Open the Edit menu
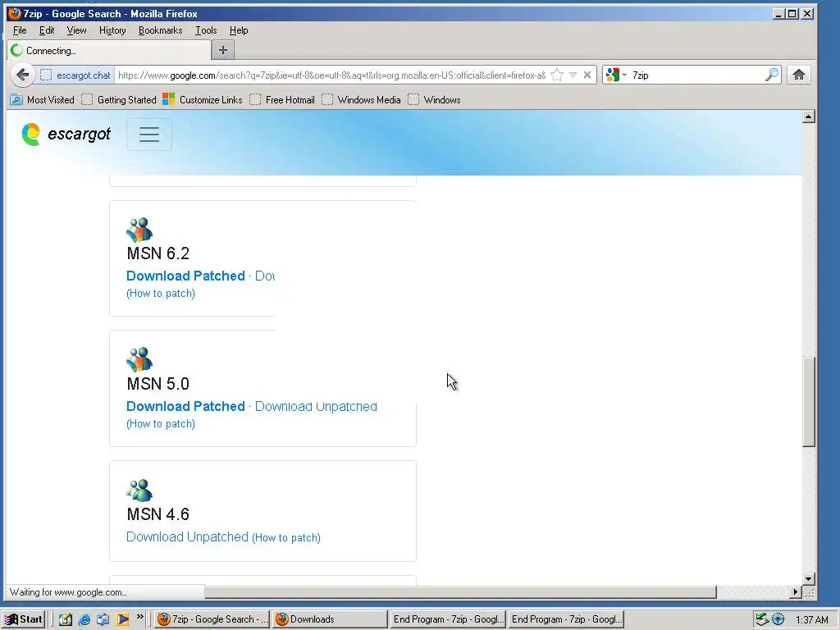 [x=47, y=30]
